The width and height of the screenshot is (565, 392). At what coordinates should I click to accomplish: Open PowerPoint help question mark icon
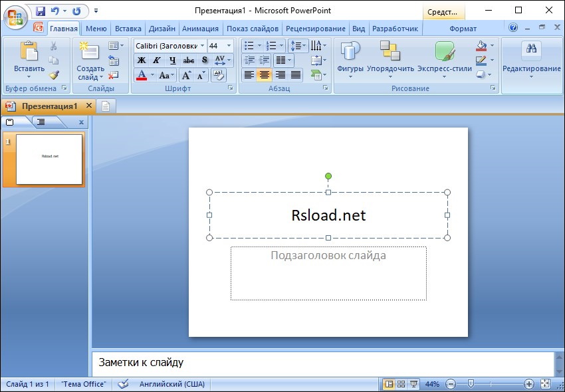[x=513, y=27]
